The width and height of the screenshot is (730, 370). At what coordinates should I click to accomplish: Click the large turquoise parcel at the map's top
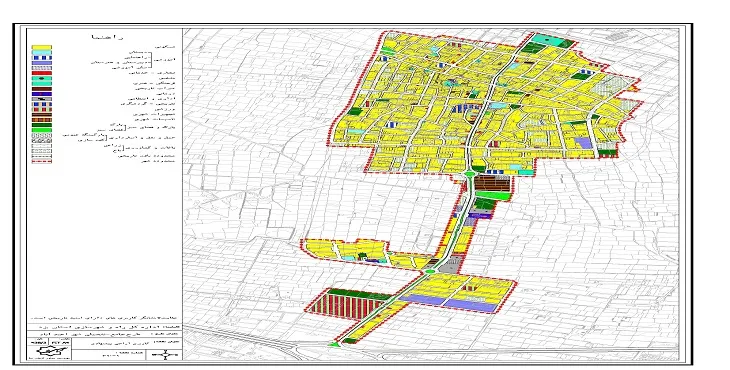point(548,40)
